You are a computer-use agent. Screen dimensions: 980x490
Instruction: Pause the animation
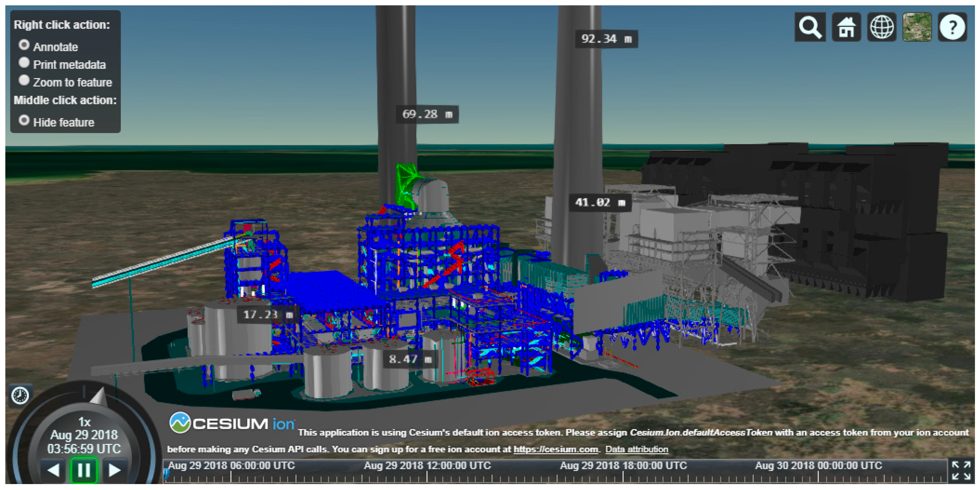pyautogui.click(x=84, y=471)
